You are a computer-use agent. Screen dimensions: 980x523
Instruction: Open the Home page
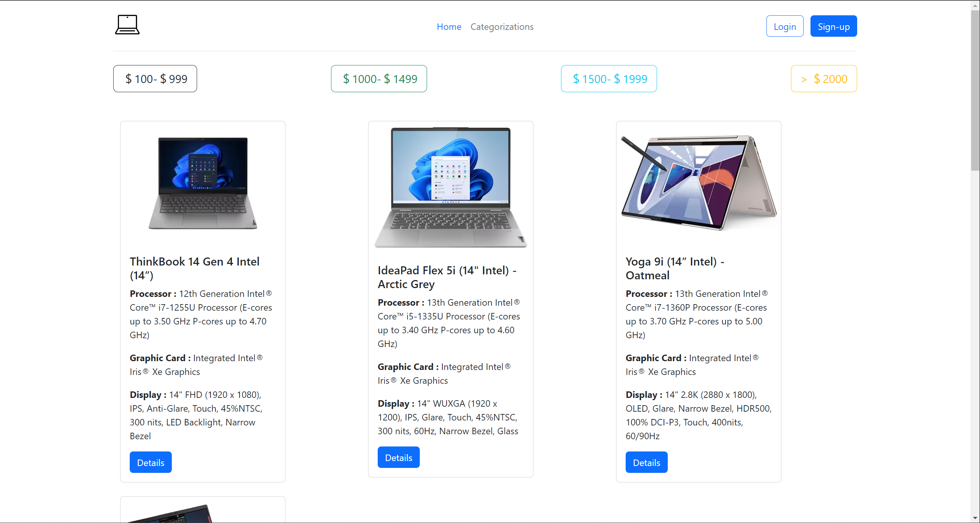449,26
